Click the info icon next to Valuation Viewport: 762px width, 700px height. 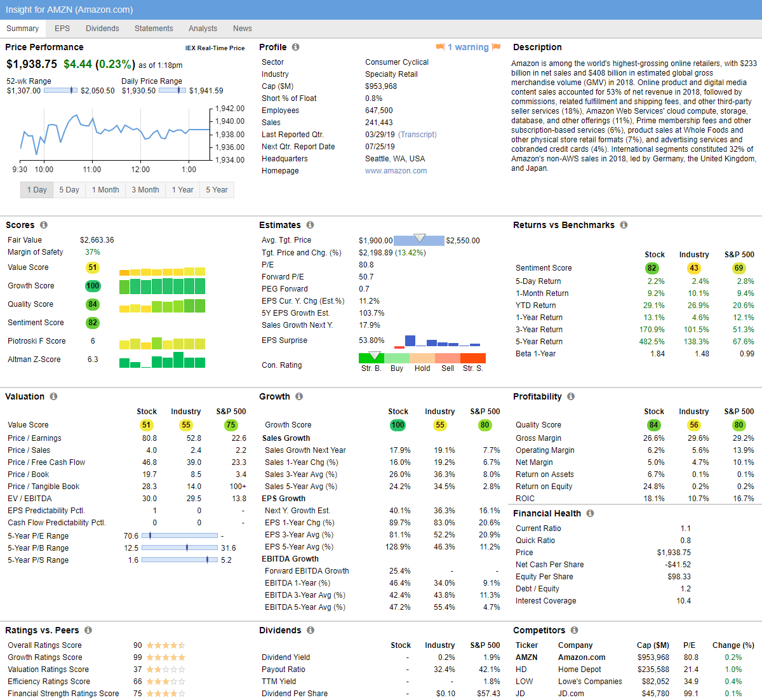point(53,396)
